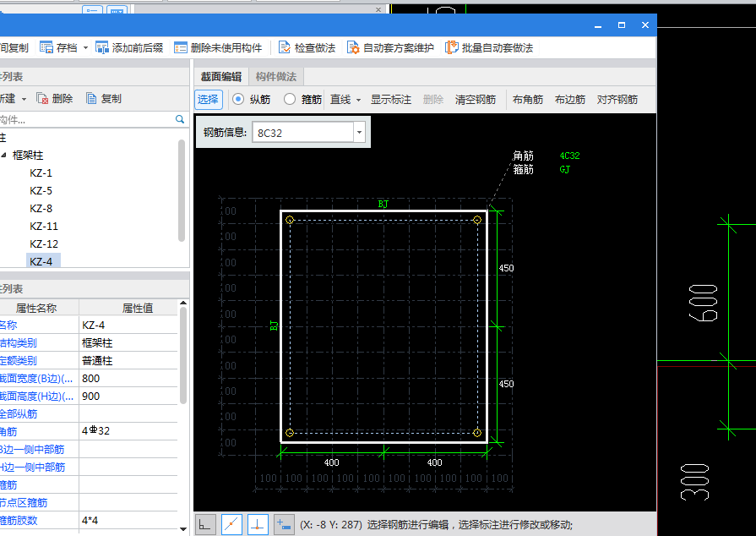Image resolution: width=756 pixels, height=536 pixels.
Task: Toggle the perpendicular snap icon in status bar
Action: tap(258, 524)
